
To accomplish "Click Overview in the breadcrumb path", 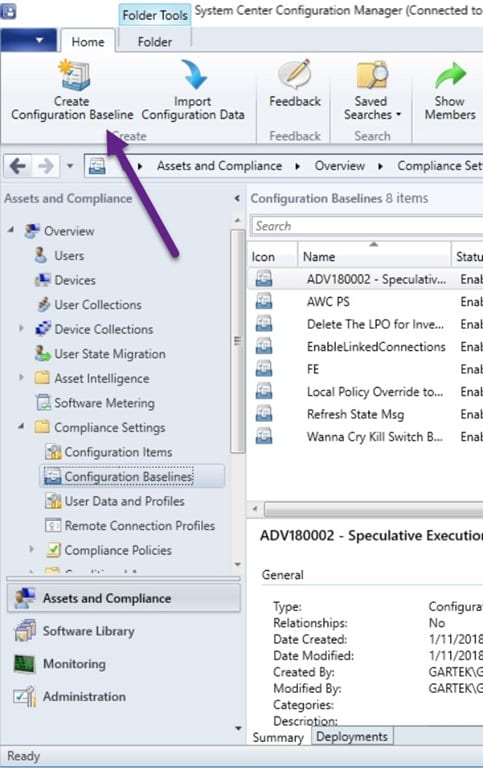I will pos(339,166).
